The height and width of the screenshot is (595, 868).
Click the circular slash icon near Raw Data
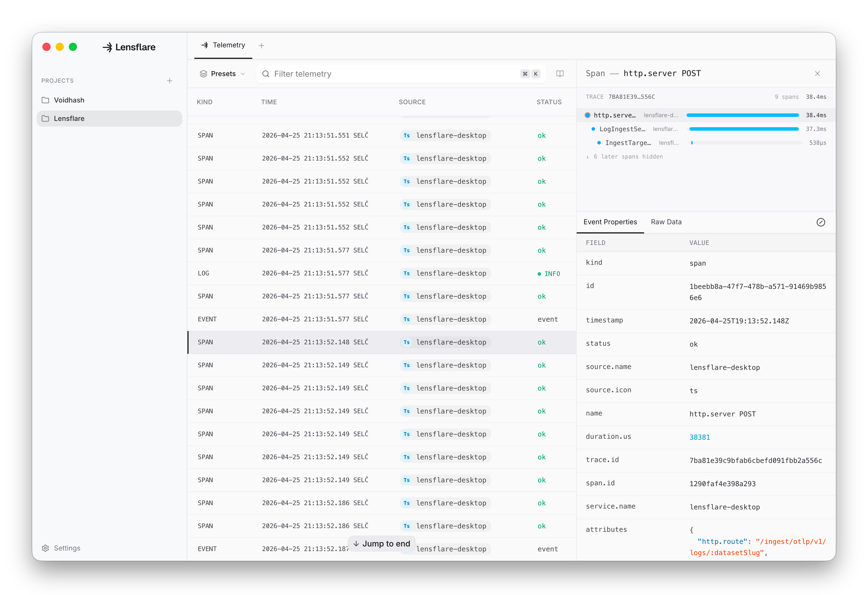click(821, 222)
